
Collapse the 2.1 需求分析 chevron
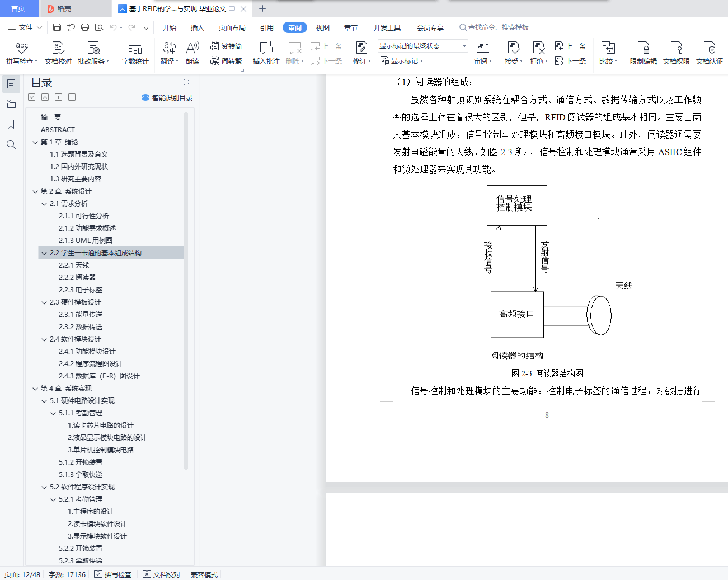coord(44,204)
